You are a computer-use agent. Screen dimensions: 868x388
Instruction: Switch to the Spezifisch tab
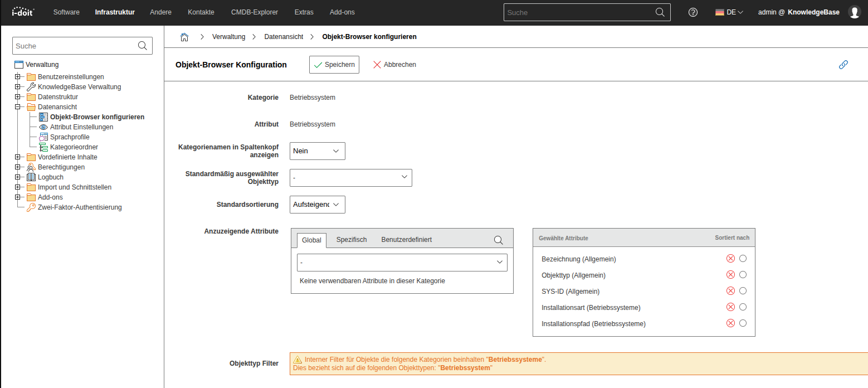pos(352,240)
